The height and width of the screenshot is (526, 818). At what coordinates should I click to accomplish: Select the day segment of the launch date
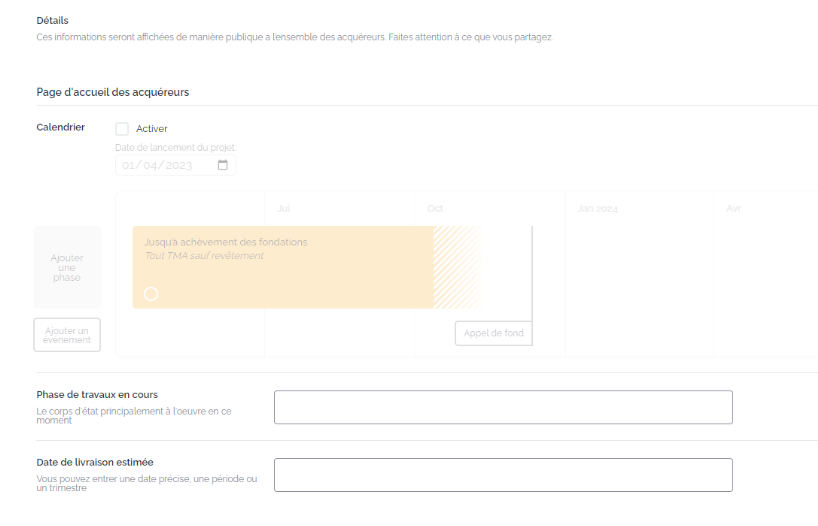129,166
